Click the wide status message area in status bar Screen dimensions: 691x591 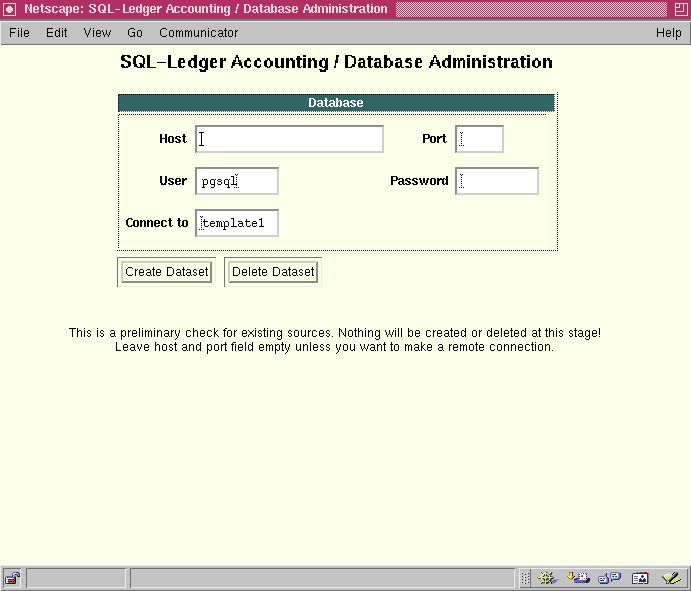(x=322, y=577)
